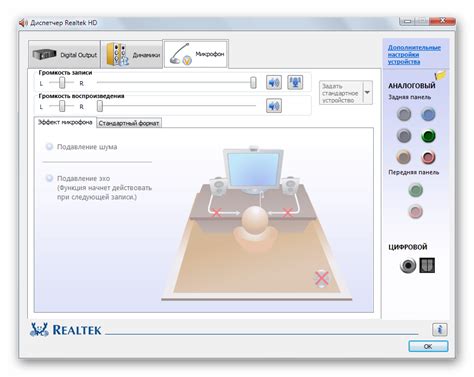Switch to Digital Output tab
474x377 pixels.
64,54
